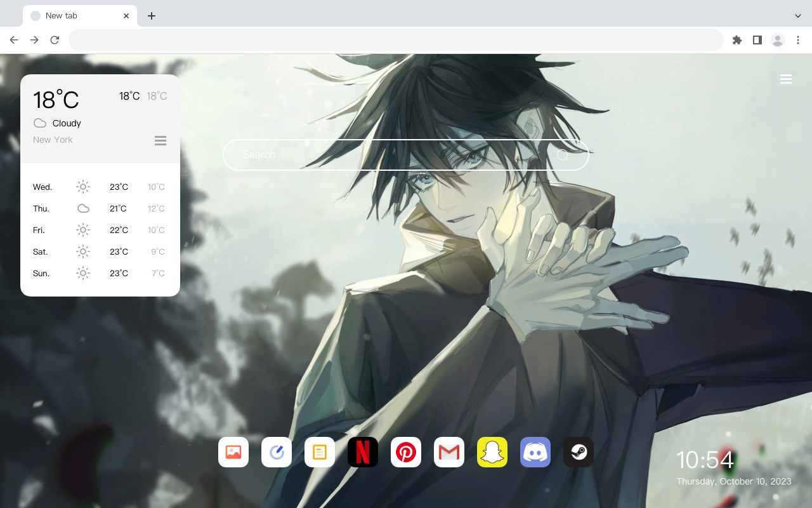This screenshot has width=812, height=508.
Task: Click the Cloudy condition text
Action: point(67,123)
